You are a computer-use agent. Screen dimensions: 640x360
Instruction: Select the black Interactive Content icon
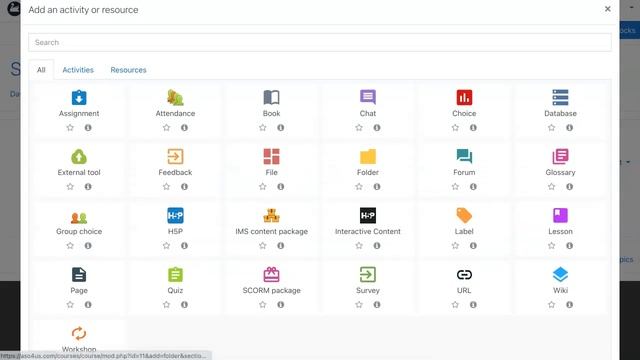pos(368,216)
